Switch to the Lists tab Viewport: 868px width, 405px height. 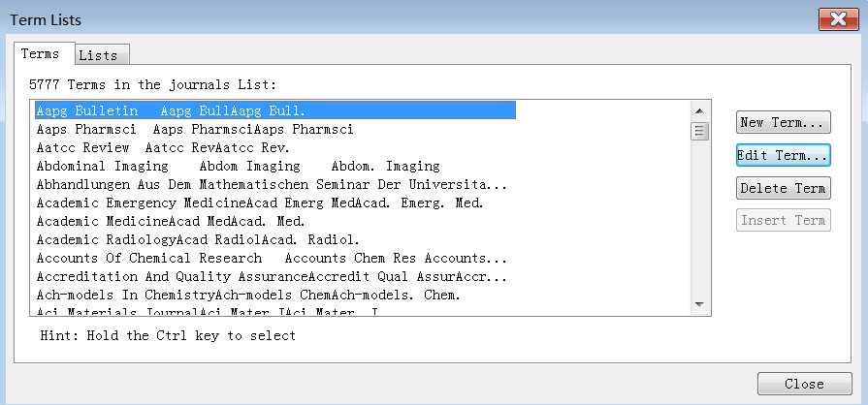pos(98,55)
